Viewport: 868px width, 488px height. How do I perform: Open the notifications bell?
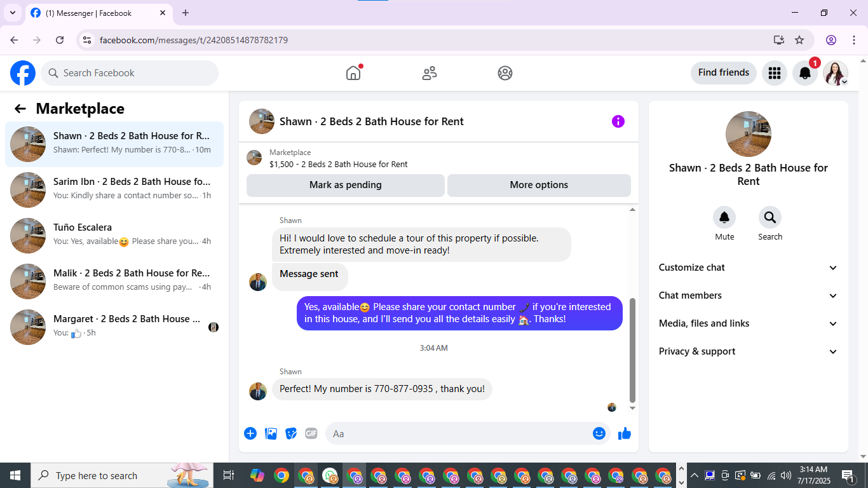tap(805, 73)
